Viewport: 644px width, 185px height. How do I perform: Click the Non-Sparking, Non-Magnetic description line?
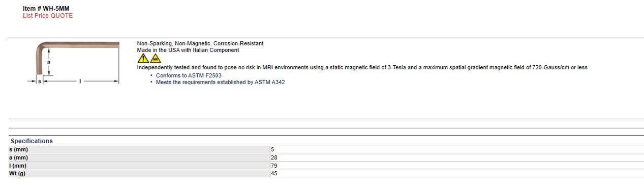click(200, 44)
